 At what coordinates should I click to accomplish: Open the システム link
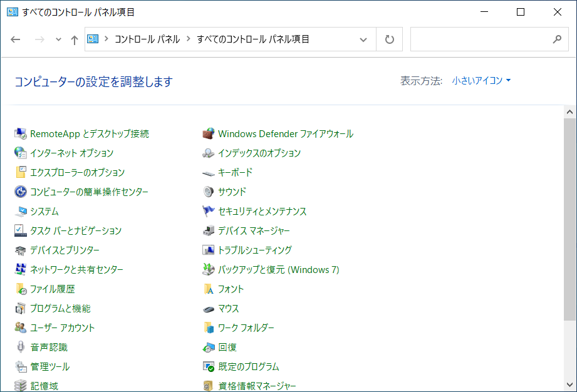point(44,212)
